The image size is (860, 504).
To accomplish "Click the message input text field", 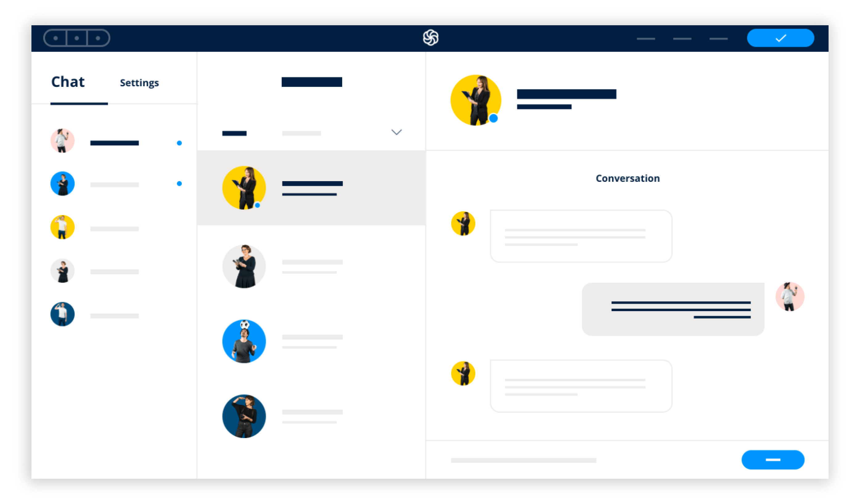I will 528,459.
